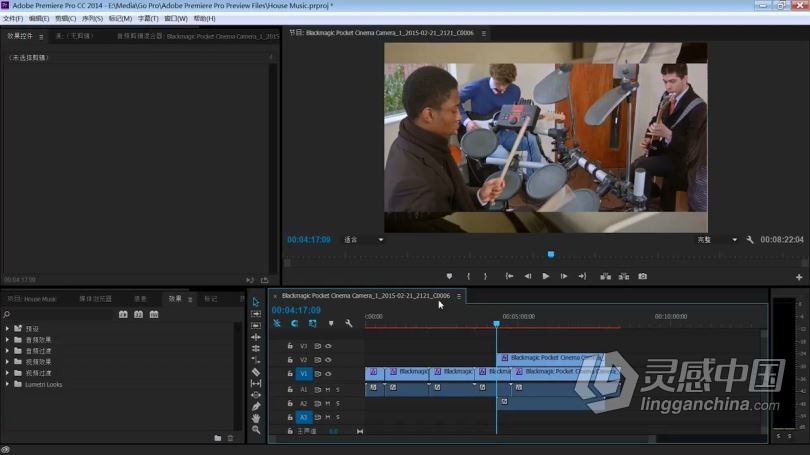Open the timeline panel menu
This screenshot has height=455, width=810.
[459, 296]
